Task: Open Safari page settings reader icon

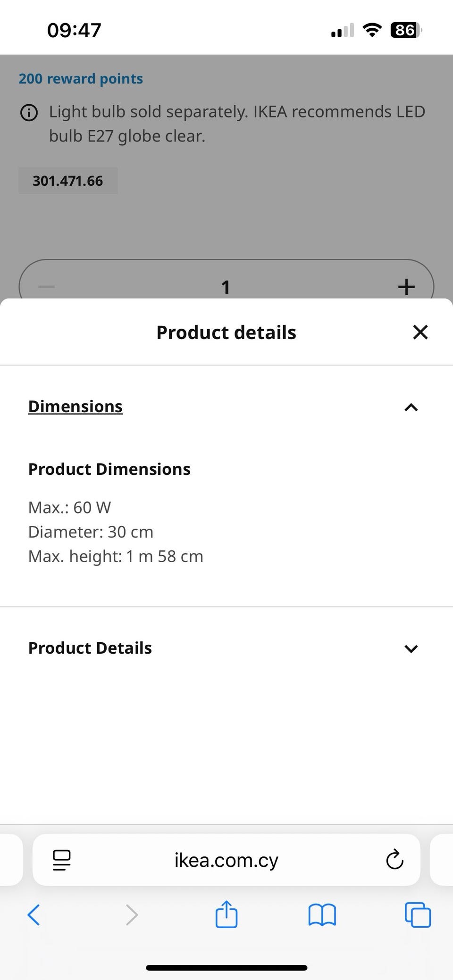Action: [x=61, y=860]
